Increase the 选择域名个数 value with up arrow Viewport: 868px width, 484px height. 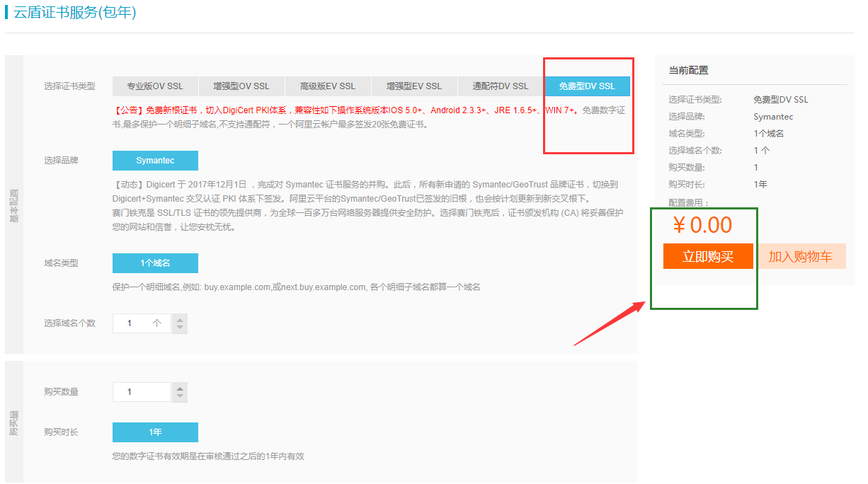[180, 319]
